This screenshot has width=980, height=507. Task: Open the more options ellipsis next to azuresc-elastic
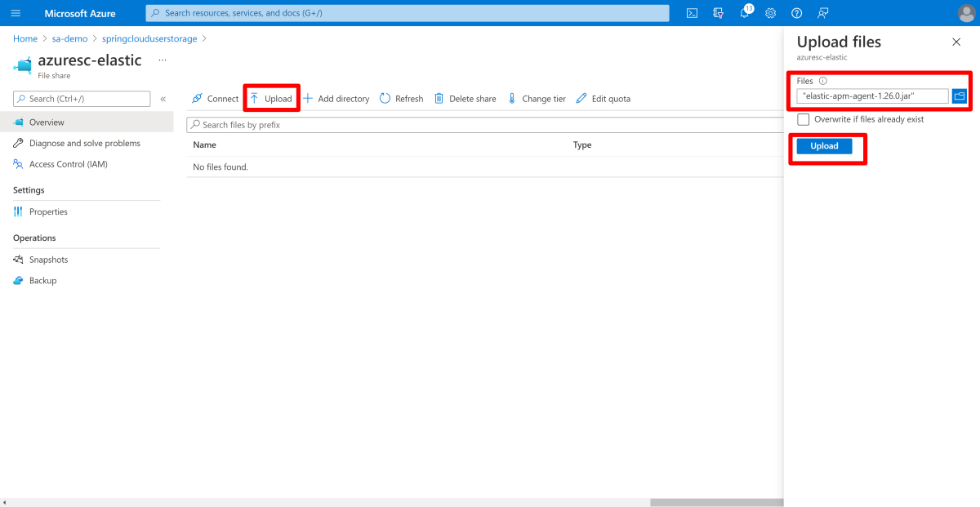pos(162,60)
